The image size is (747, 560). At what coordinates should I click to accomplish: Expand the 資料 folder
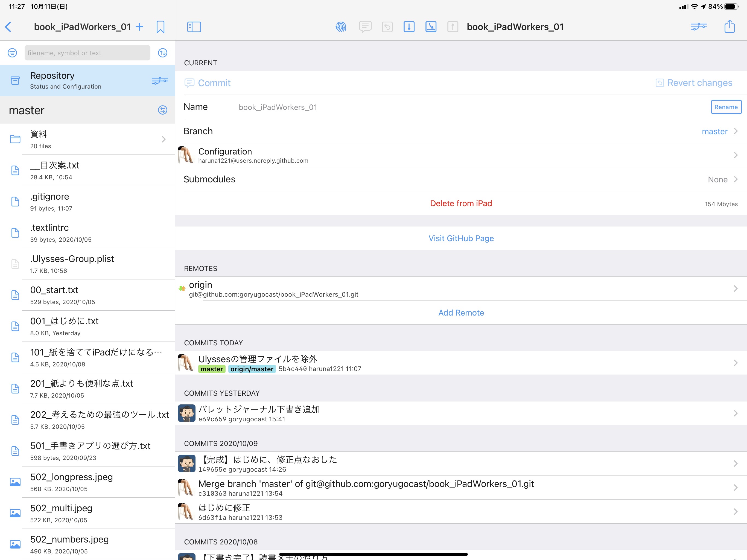(x=87, y=139)
